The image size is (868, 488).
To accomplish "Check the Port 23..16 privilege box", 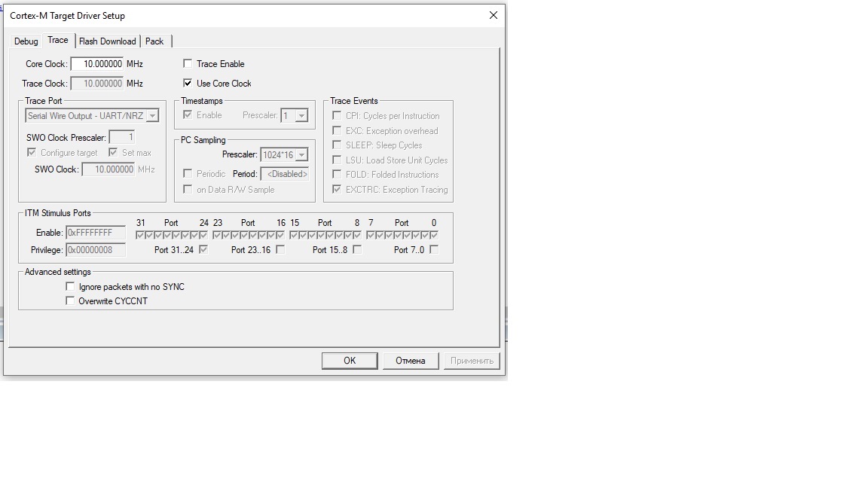I will tap(280, 250).
